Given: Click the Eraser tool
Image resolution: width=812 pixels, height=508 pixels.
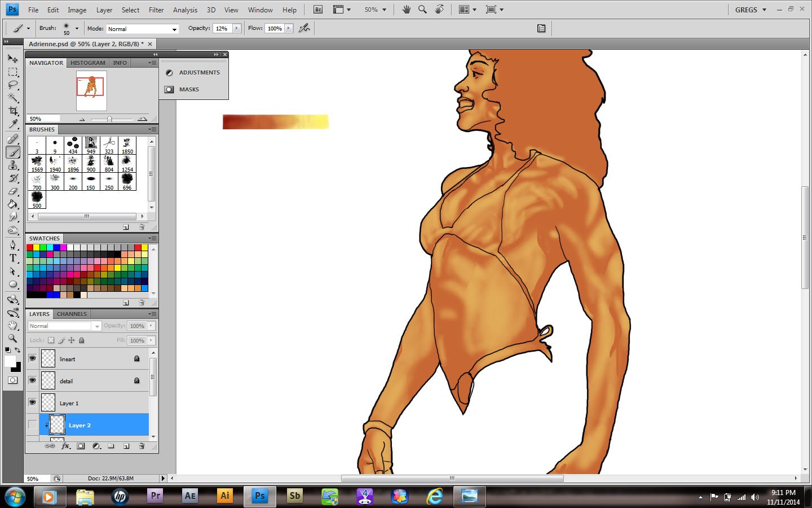Looking at the screenshot, I should tap(13, 191).
